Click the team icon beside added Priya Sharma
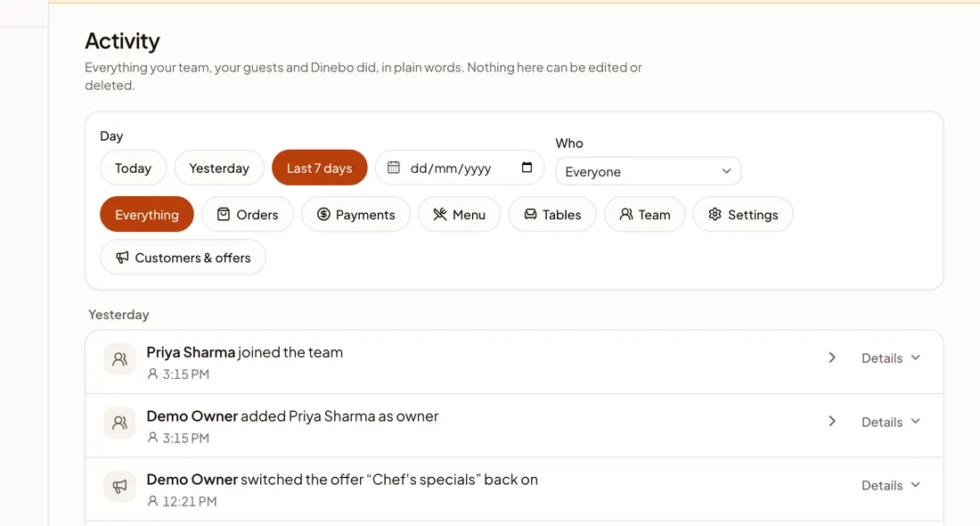Viewport: 980px width, 526px height. click(x=119, y=423)
